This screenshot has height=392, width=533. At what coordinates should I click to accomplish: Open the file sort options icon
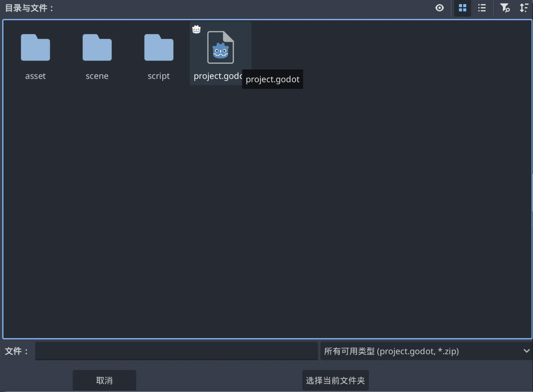524,8
